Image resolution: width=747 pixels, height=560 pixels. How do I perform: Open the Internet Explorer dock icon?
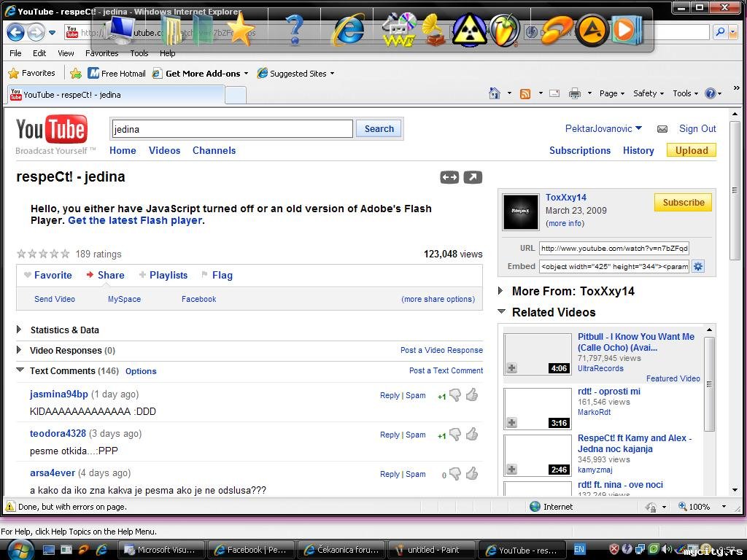click(349, 30)
